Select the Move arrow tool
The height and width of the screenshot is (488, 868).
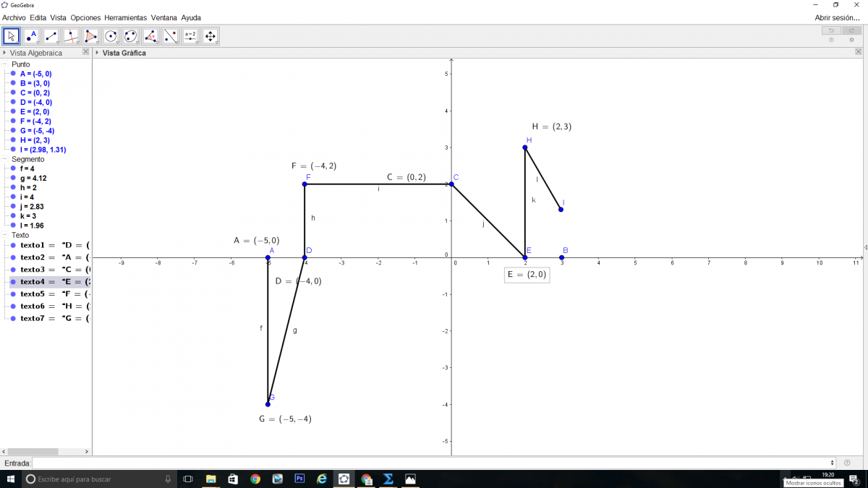click(x=11, y=35)
